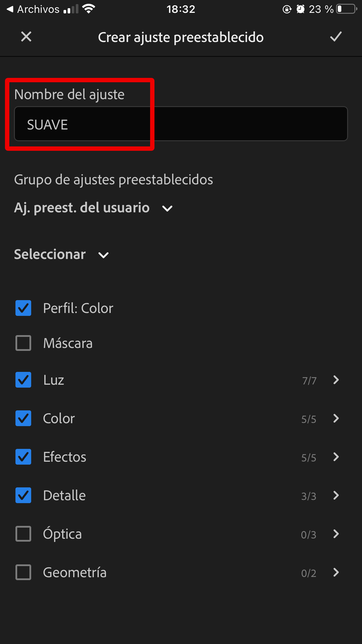Enable the Óptica checkbox
Viewport: 362px width, 644px height.
[x=23, y=534]
